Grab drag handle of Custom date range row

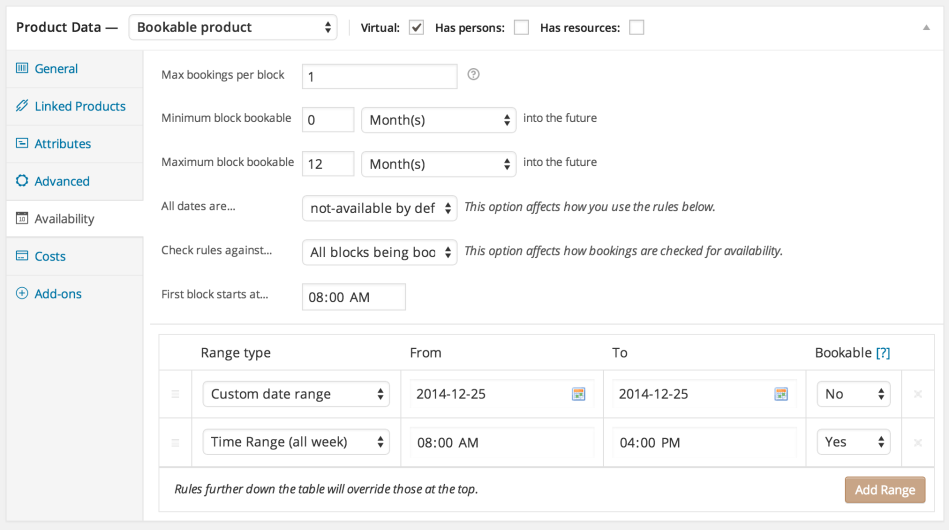[x=175, y=394]
